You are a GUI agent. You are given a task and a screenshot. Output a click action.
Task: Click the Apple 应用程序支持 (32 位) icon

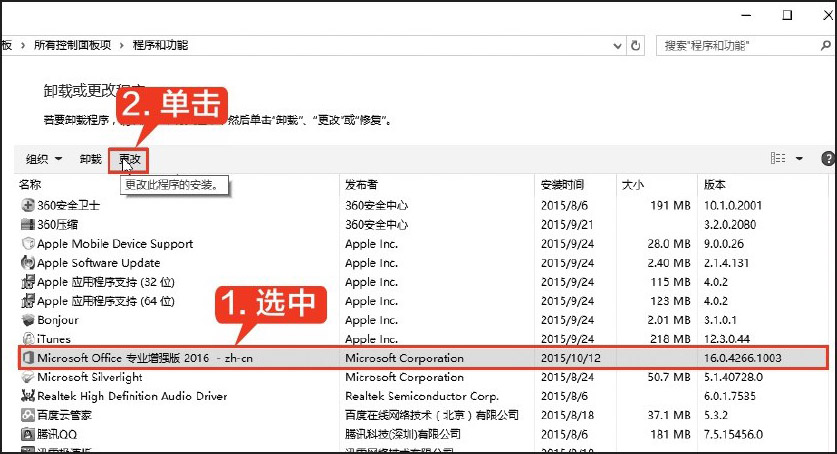[x=28, y=282]
